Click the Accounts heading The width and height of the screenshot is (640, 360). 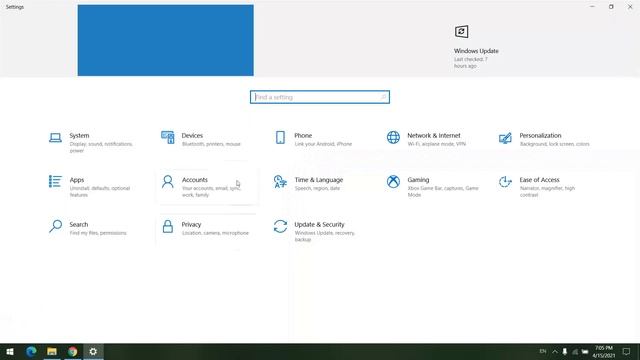(x=195, y=180)
